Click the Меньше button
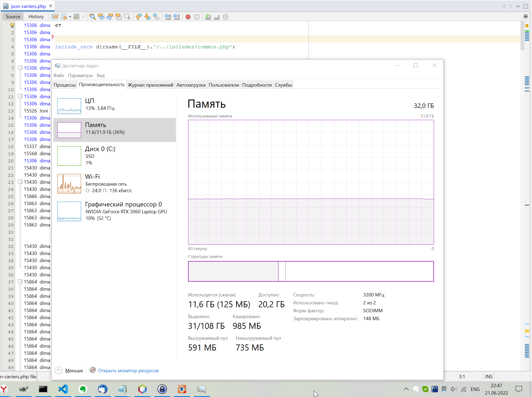 74,371
